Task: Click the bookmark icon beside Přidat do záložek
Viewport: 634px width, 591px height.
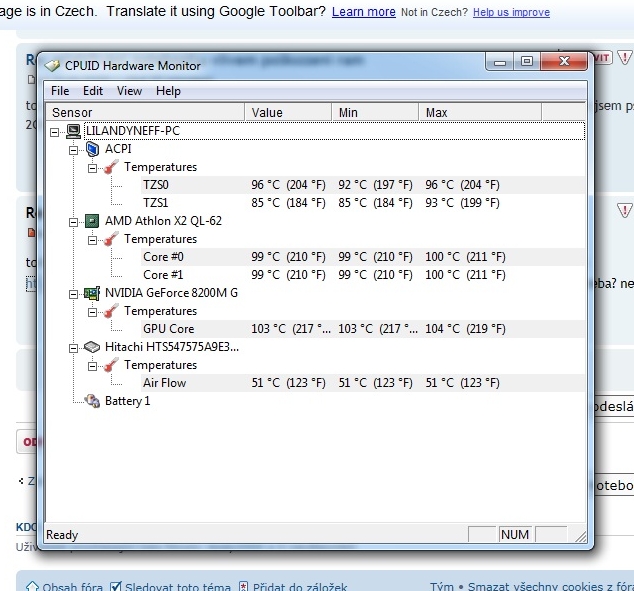Action: click(x=243, y=586)
